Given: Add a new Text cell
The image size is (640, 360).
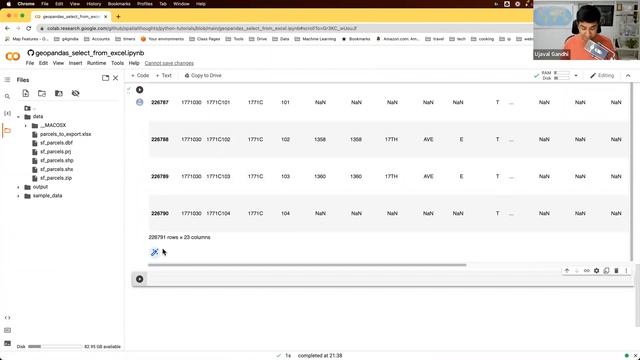Looking at the screenshot, I should pyautogui.click(x=164, y=76).
